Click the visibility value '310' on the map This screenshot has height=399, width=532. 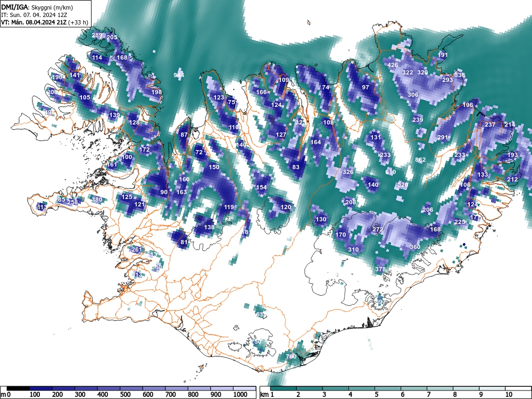coord(354,250)
